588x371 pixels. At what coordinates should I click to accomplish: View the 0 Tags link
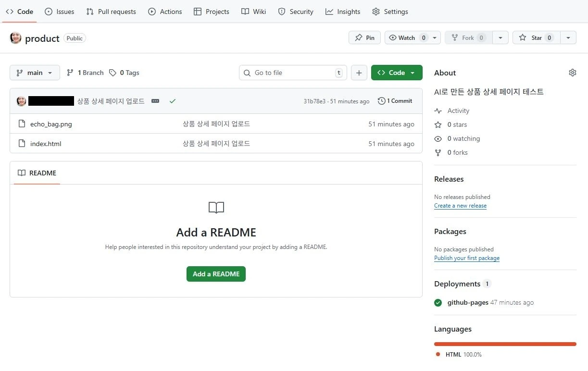tap(124, 73)
